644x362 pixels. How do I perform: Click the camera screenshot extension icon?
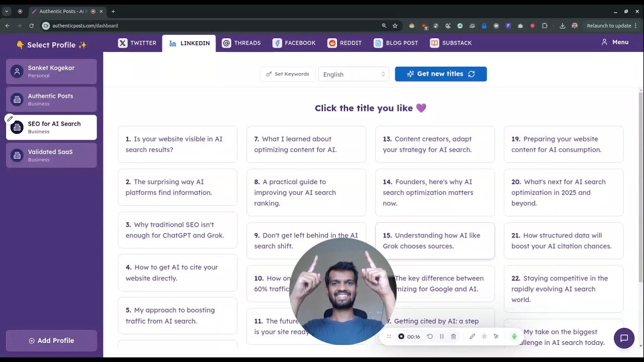[520, 26]
